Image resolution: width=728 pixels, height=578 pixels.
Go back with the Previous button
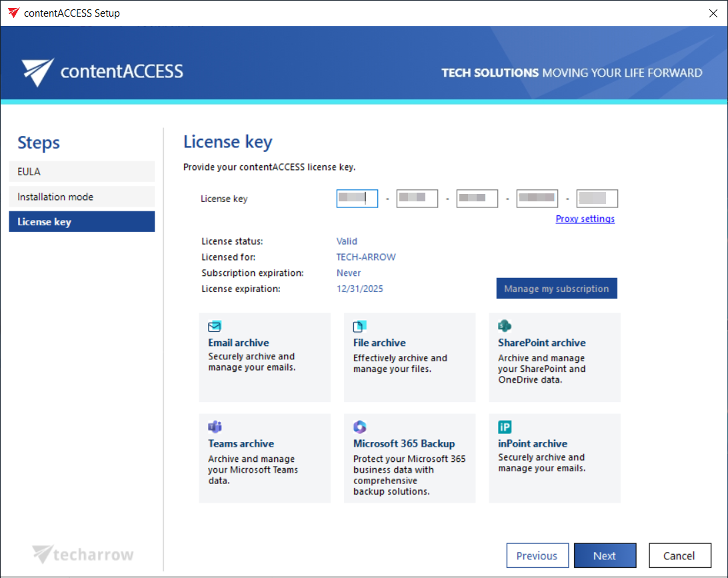(537, 556)
